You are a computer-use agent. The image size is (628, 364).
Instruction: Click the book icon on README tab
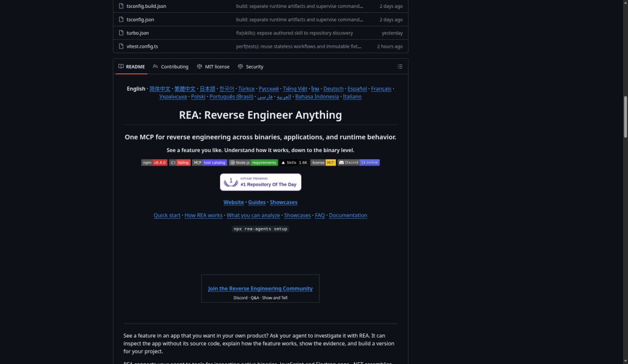click(121, 66)
